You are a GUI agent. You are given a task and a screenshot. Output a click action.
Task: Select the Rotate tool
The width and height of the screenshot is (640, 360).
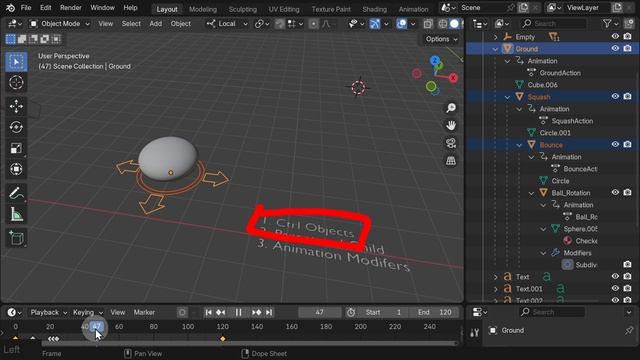[16, 127]
